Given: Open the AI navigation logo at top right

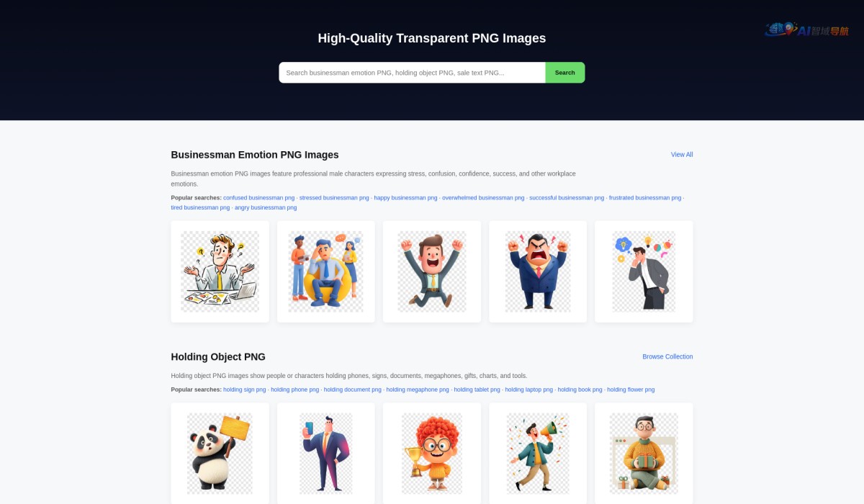Looking at the screenshot, I should (x=806, y=30).
